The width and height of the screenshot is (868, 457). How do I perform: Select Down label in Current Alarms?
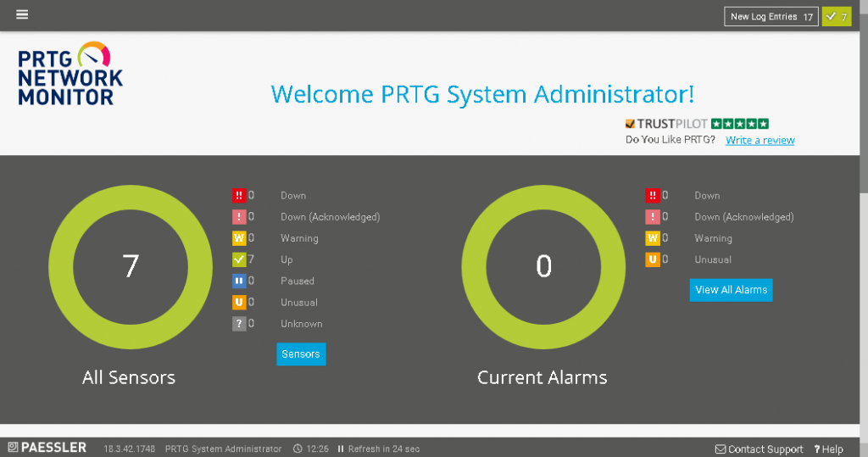[708, 196]
